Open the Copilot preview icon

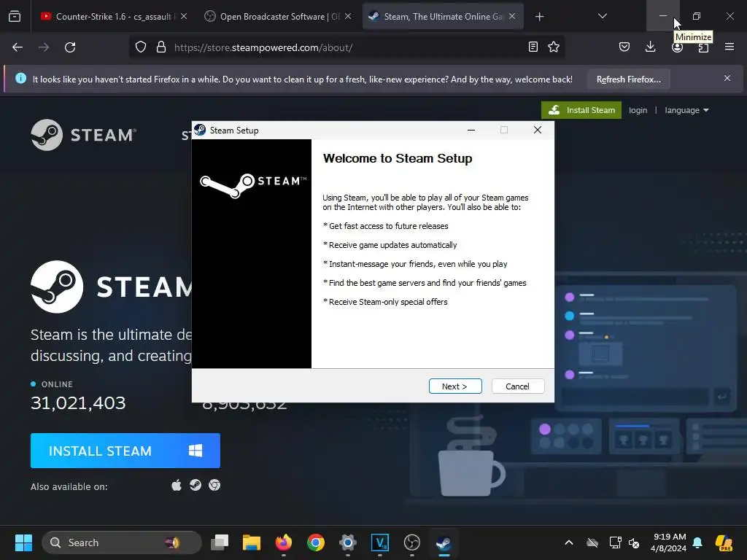click(724, 542)
